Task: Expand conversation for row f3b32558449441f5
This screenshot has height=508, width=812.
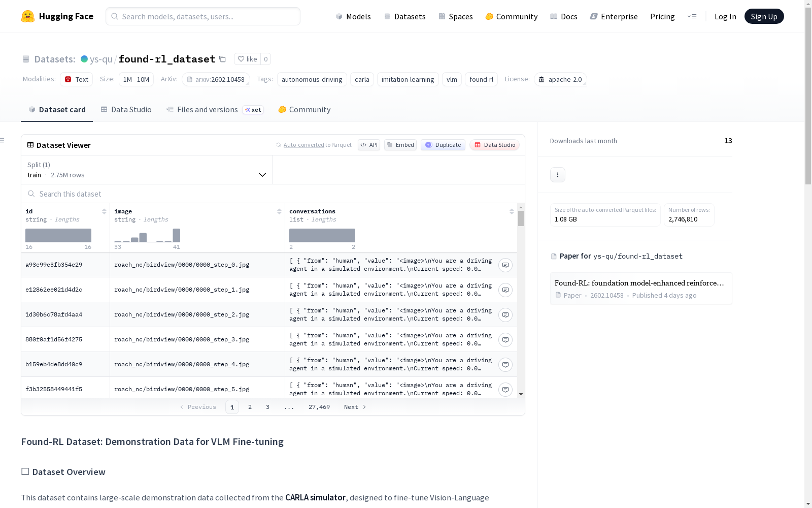Action: coord(505,390)
